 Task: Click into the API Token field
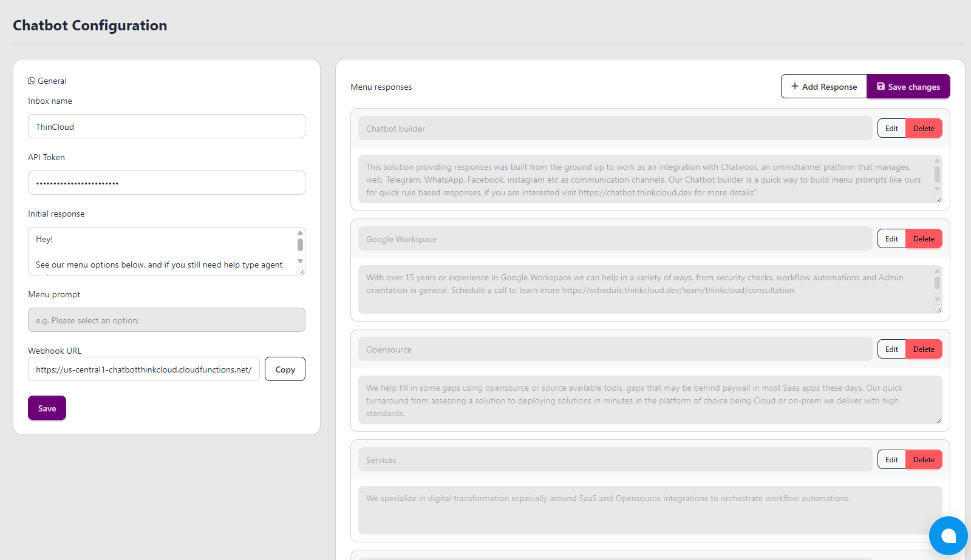point(166,183)
